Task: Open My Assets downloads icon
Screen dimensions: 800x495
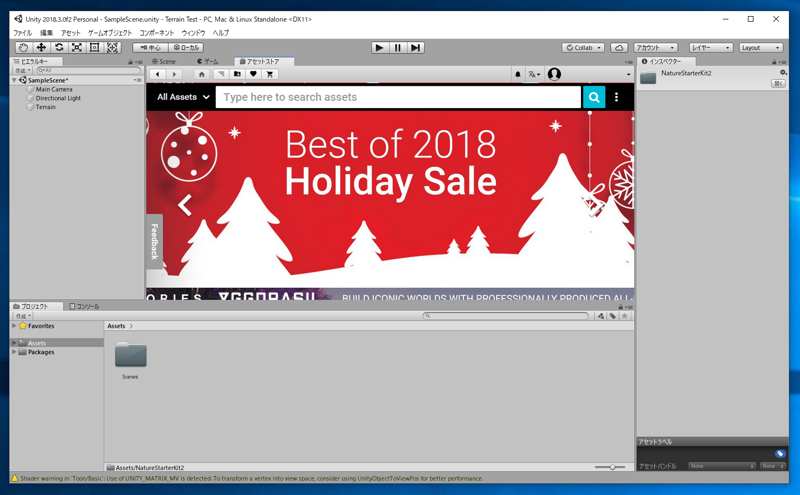Action: pos(237,75)
